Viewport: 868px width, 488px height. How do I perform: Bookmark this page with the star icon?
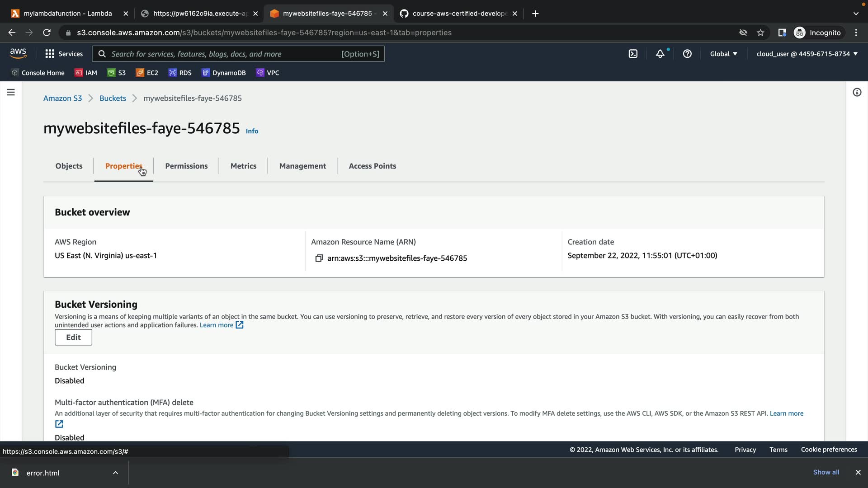760,33
